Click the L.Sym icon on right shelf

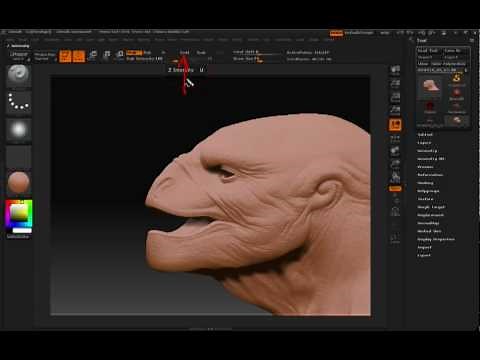395,164
